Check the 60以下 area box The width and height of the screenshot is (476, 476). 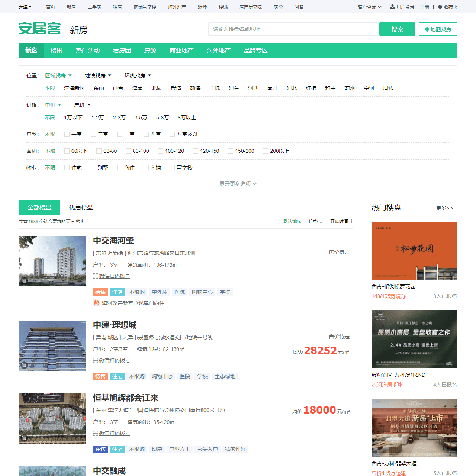pos(67,151)
